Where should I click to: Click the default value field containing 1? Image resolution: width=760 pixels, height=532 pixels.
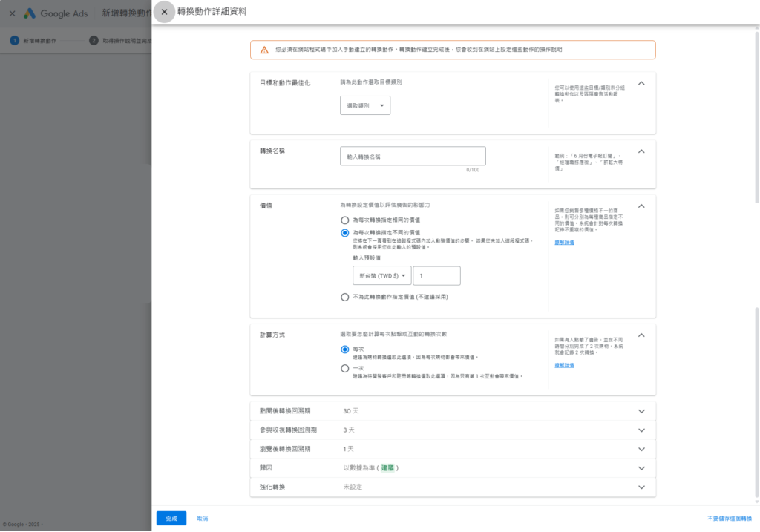click(x=436, y=276)
